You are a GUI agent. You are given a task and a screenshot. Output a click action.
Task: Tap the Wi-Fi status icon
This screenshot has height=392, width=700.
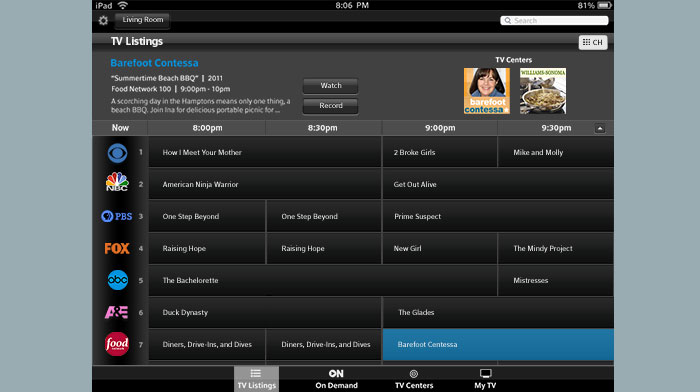point(122,5)
